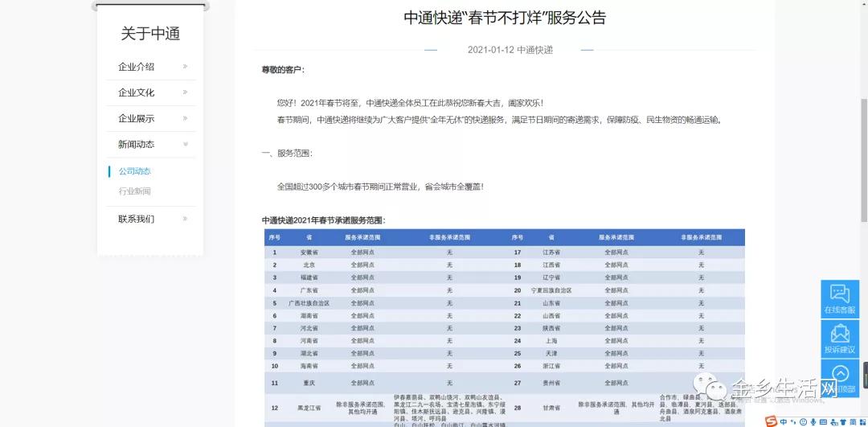Viewport: 868px width, 427px height.
Task: Expand the chevron next to 联系我们
Action: [185, 219]
